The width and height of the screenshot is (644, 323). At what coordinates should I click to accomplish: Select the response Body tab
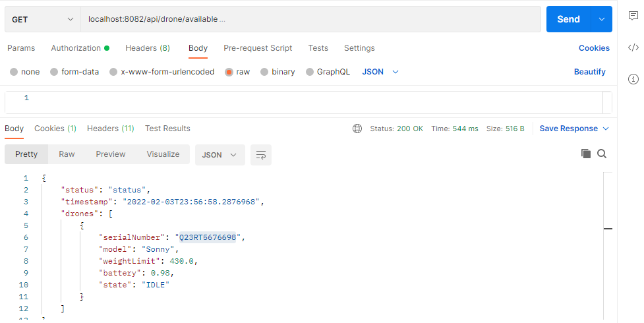[14, 129]
